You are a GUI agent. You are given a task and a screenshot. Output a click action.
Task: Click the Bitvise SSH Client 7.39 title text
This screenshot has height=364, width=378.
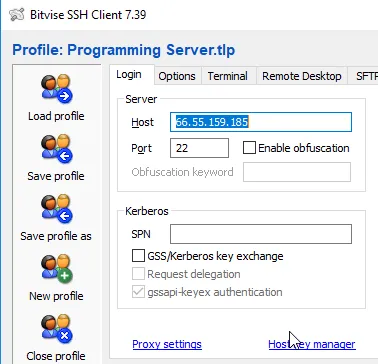(x=88, y=15)
